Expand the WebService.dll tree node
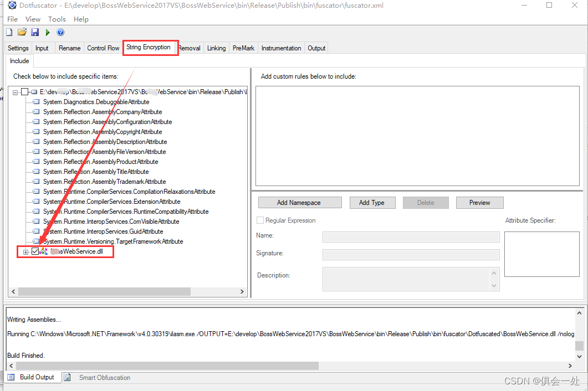Viewport: 588px width, 391px height. click(25, 252)
